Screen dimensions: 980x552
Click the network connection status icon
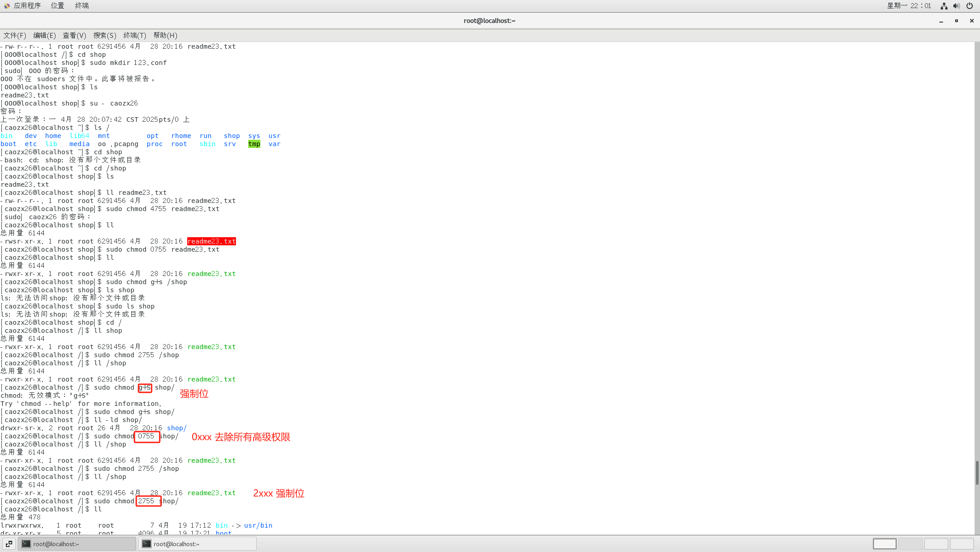(944, 6)
